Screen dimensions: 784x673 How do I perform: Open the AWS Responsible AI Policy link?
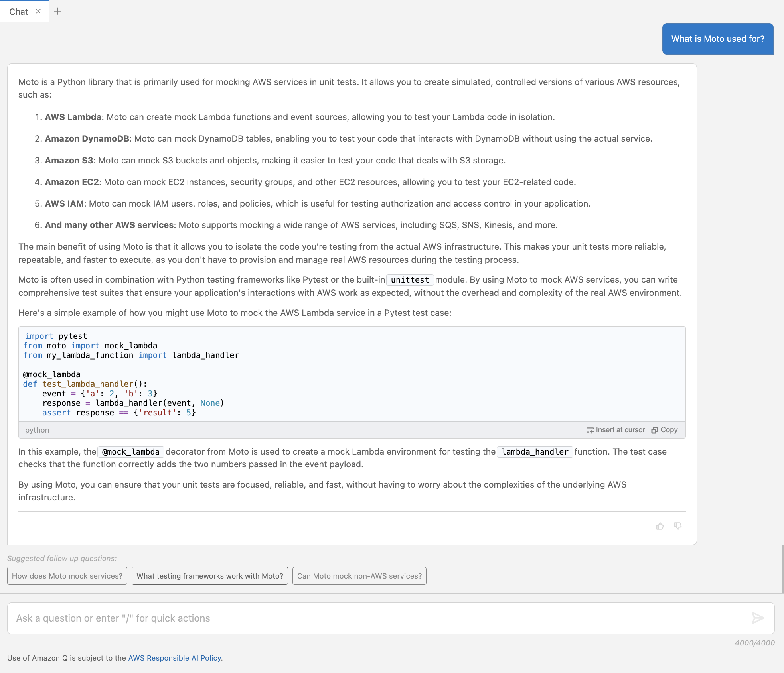point(174,658)
